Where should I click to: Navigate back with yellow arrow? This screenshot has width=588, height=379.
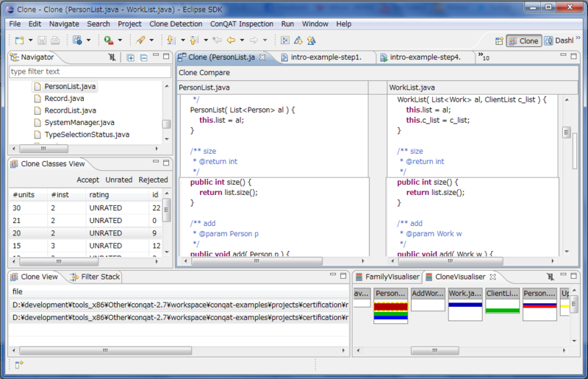[231, 40]
